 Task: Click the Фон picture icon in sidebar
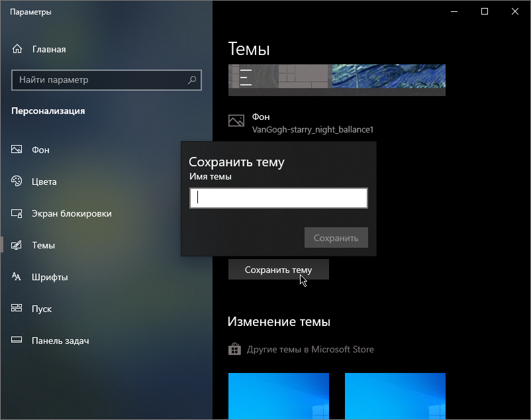click(17, 149)
